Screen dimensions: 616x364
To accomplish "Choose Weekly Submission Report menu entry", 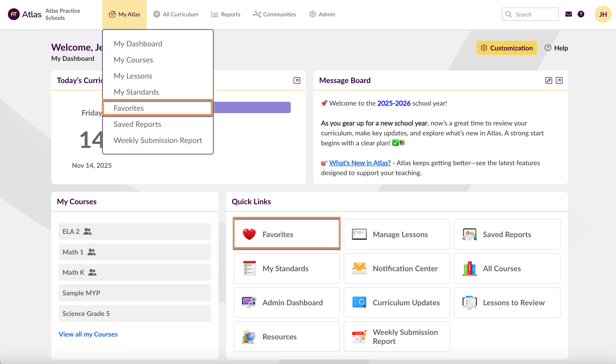I will (158, 140).
